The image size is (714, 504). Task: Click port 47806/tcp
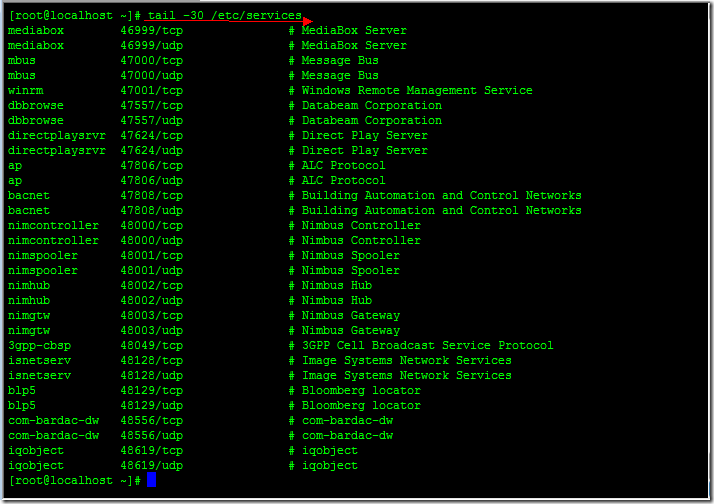pos(152,166)
